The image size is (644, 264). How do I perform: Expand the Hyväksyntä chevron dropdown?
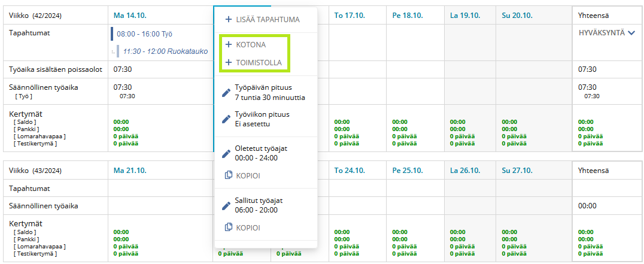click(x=631, y=33)
